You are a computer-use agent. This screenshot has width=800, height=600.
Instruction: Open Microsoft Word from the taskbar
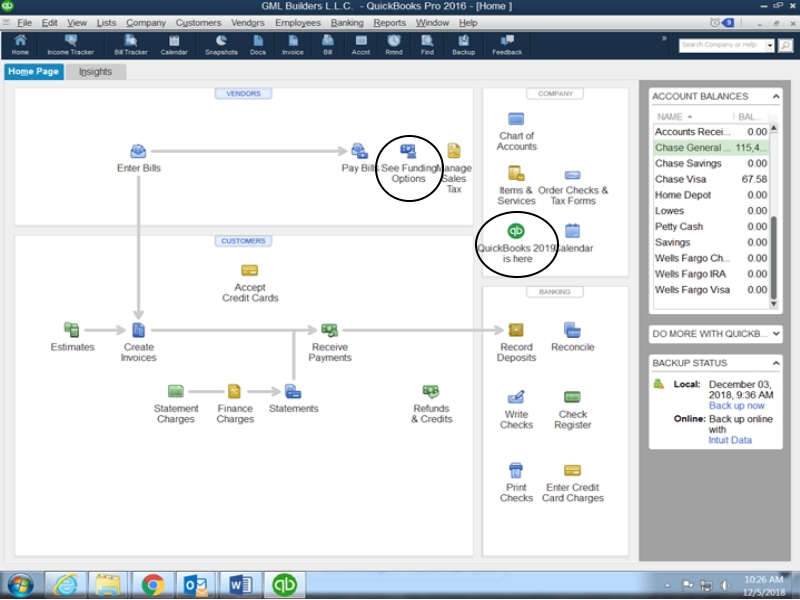pos(241,584)
